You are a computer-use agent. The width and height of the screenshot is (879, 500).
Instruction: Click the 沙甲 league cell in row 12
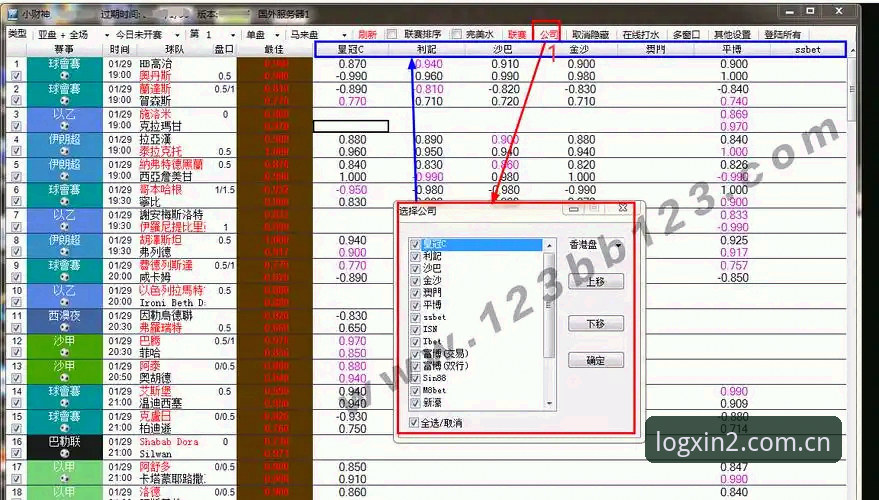coord(64,347)
